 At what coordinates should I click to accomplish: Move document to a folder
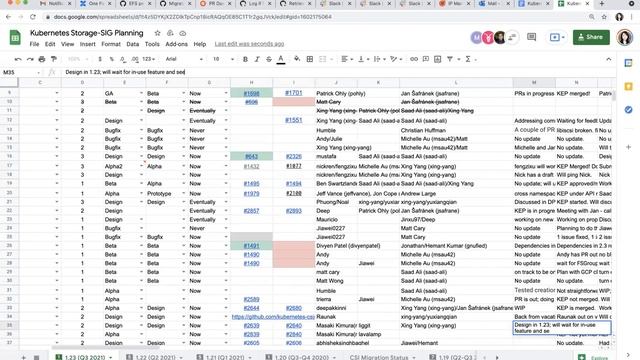[x=170, y=33]
